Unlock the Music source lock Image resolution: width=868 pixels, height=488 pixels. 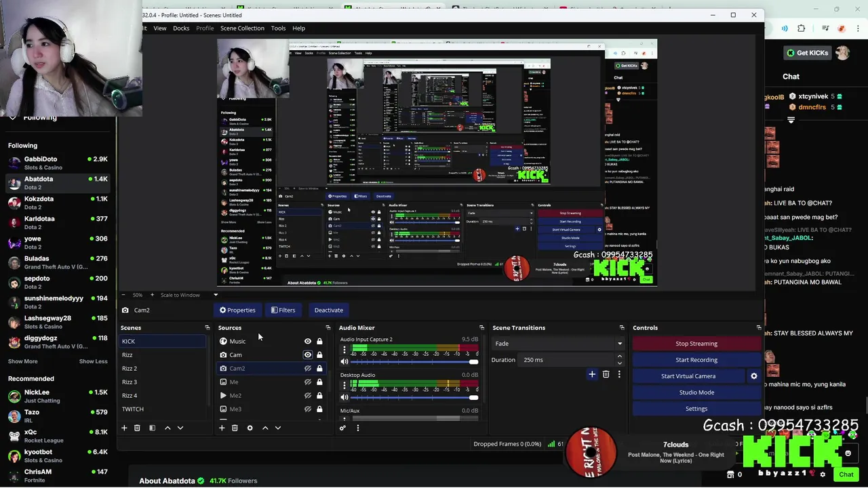click(x=319, y=341)
